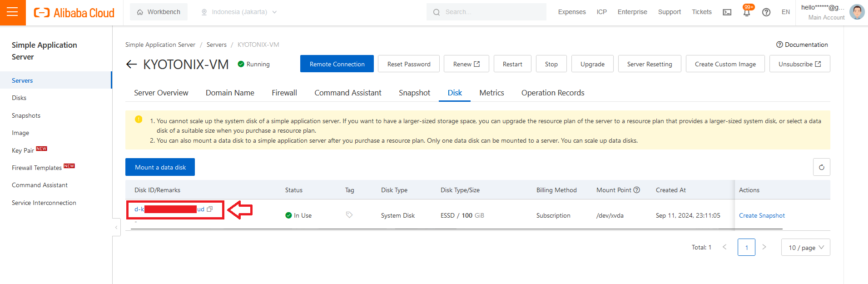The width and height of the screenshot is (868, 284).
Task: Select Servers in the sidebar
Action: [x=56, y=80]
